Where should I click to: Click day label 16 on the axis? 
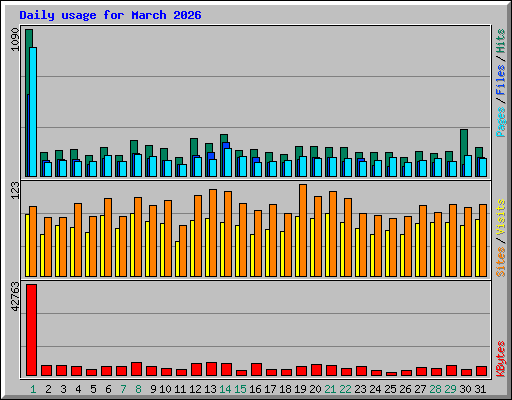[255, 389]
